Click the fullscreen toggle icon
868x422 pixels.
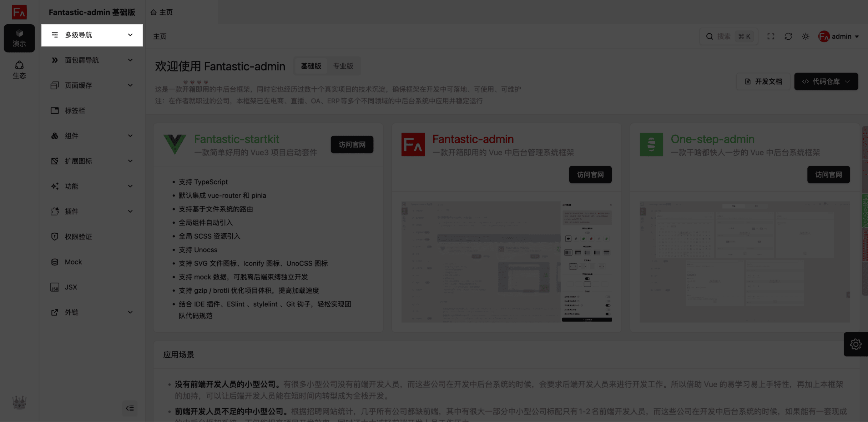[771, 36]
